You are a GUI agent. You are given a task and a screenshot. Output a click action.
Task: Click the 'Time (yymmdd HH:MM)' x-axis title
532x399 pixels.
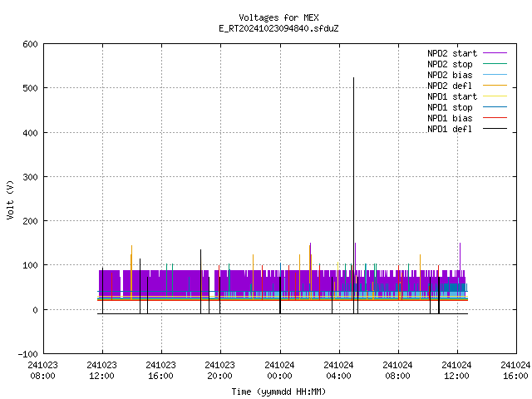click(x=278, y=392)
